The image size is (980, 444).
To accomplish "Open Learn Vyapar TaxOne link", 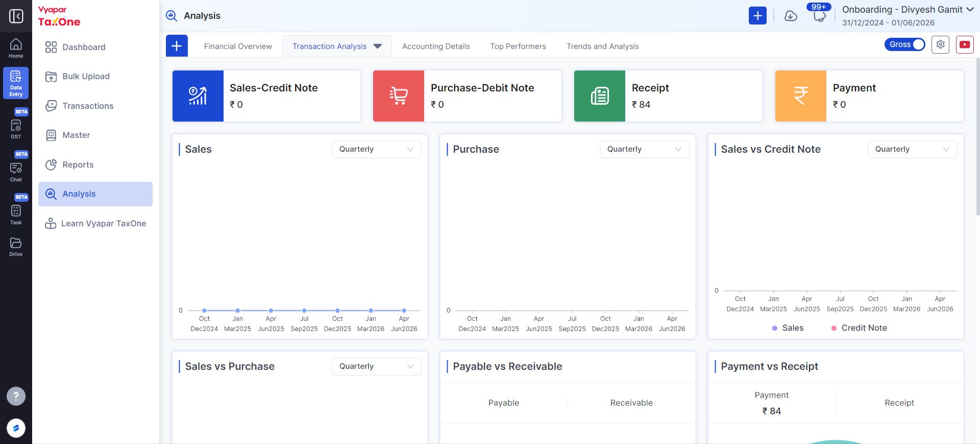I will [95, 223].
